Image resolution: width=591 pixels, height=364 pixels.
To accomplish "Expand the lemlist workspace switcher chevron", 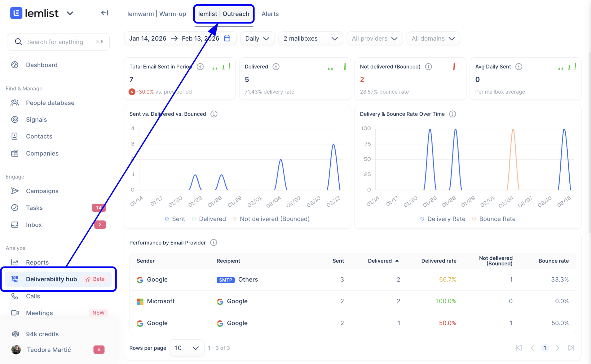I will coord(70,13).
